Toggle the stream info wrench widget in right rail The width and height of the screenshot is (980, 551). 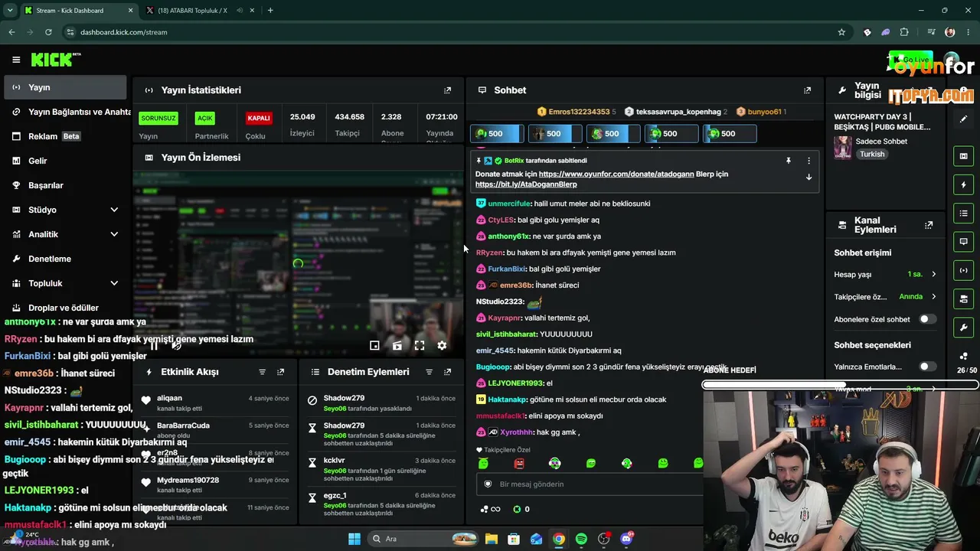pyautogui.click(x=963, y=328)
